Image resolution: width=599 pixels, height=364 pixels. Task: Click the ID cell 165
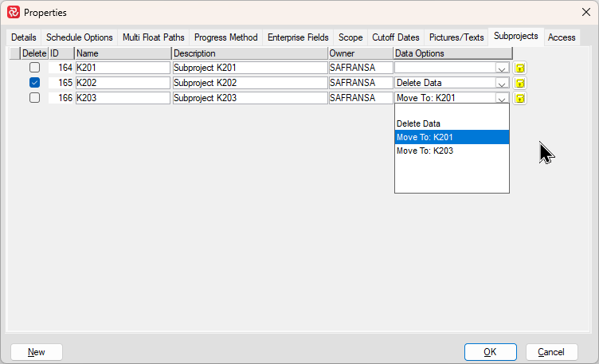click(61, 83)
